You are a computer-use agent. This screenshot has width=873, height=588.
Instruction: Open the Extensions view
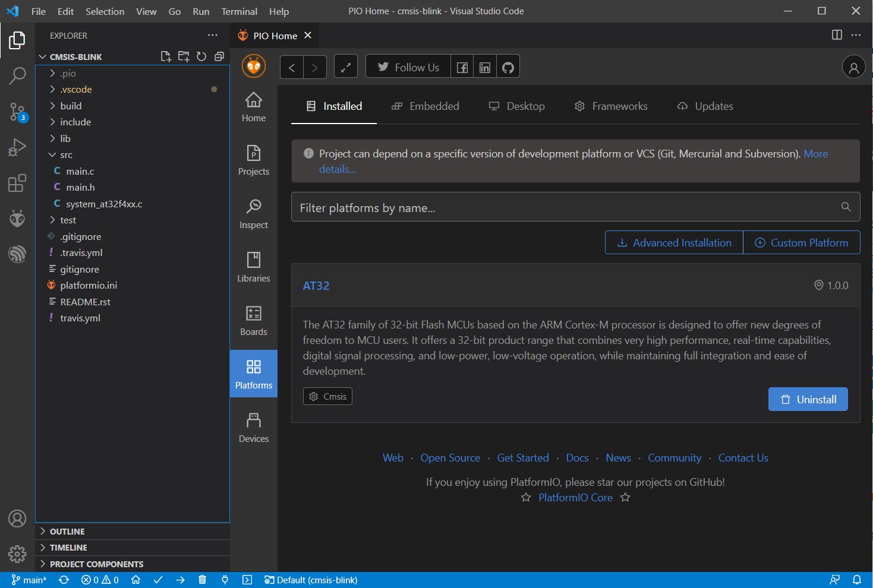17,183
